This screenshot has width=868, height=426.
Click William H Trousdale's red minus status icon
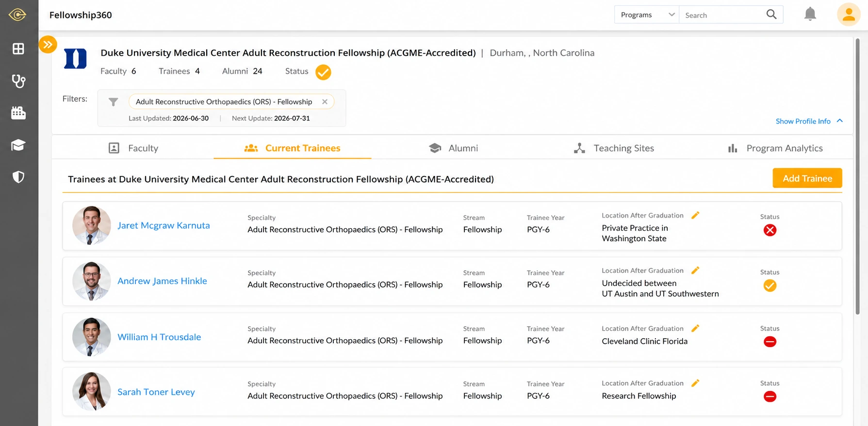[x=770, y=342]
